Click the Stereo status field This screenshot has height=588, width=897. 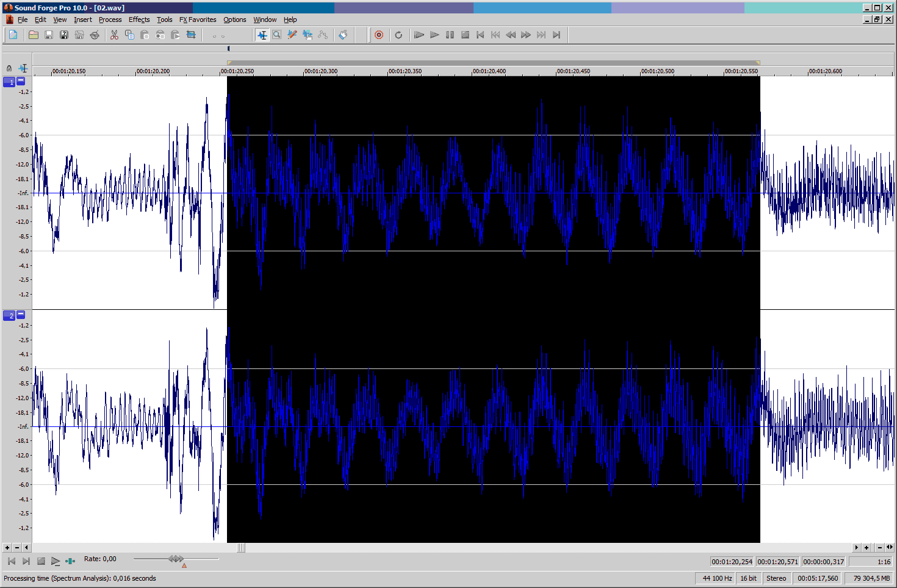[x=776, y=578]
